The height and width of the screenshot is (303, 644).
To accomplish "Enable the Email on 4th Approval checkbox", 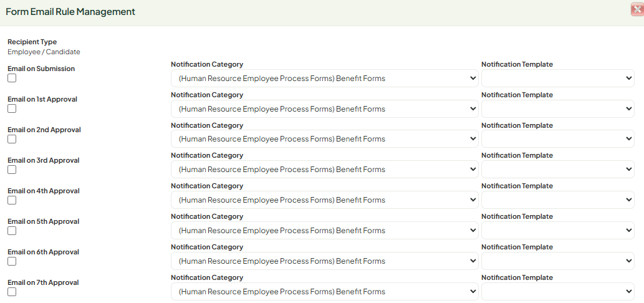I will (x=12, y=200).
